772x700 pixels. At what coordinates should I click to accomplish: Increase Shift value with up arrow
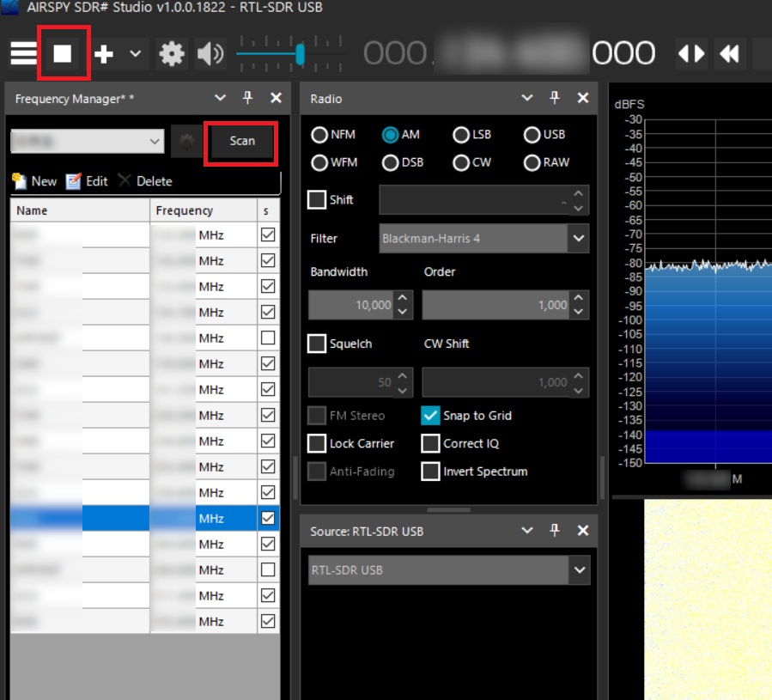click(579, 193)
